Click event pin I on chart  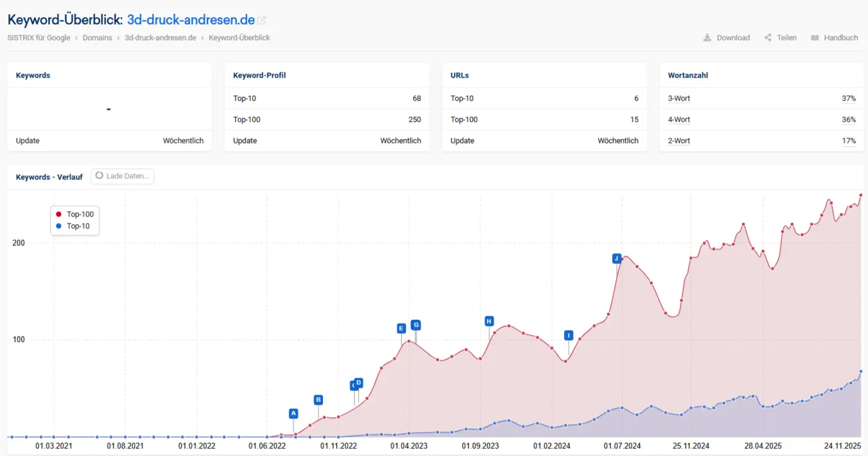(568, 335)
